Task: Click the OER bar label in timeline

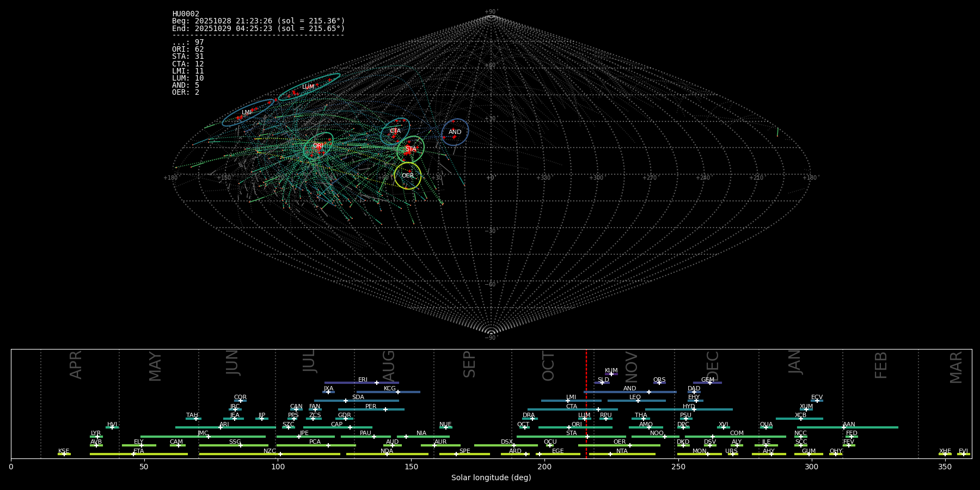Action: [x=620, y=442]
